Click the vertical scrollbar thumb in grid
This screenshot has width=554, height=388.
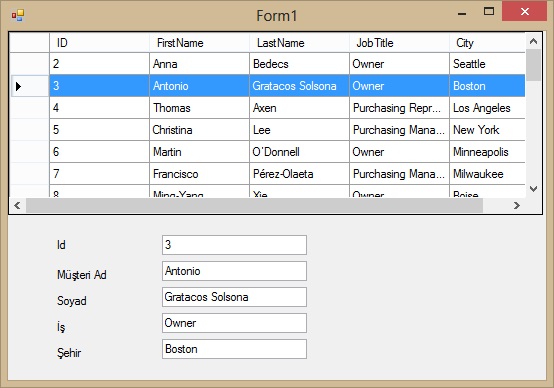(x=534, y=65)
